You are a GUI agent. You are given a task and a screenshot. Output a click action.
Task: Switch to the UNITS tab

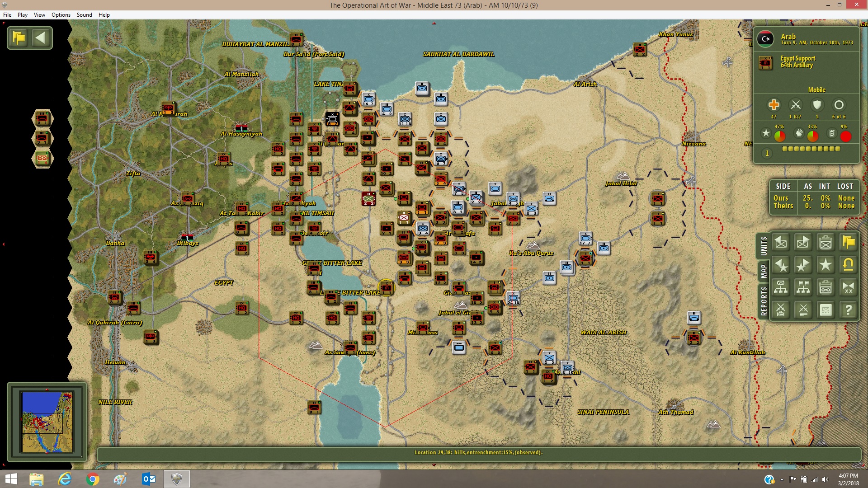[764, 247]
